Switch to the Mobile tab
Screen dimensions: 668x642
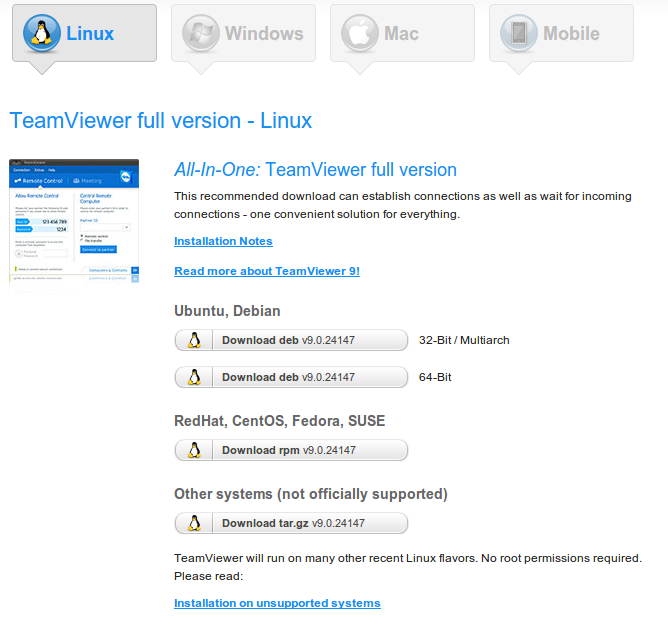coord(561,33)
